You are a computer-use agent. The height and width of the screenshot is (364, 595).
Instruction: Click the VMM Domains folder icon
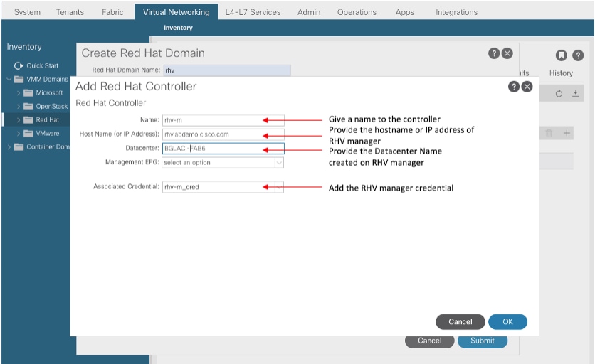pos(19,79)
